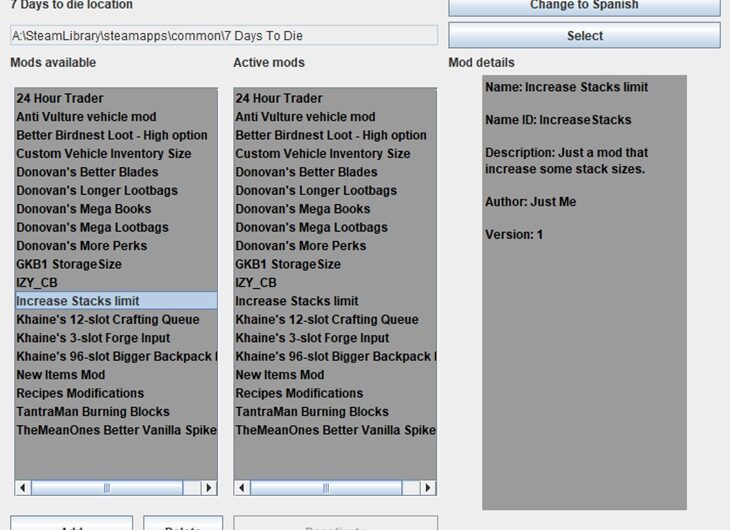Select Khaine's 12-slot Crafting Queue in Mods available
The width and height of the screenshot is (730, 530).
tap(116, 319)
